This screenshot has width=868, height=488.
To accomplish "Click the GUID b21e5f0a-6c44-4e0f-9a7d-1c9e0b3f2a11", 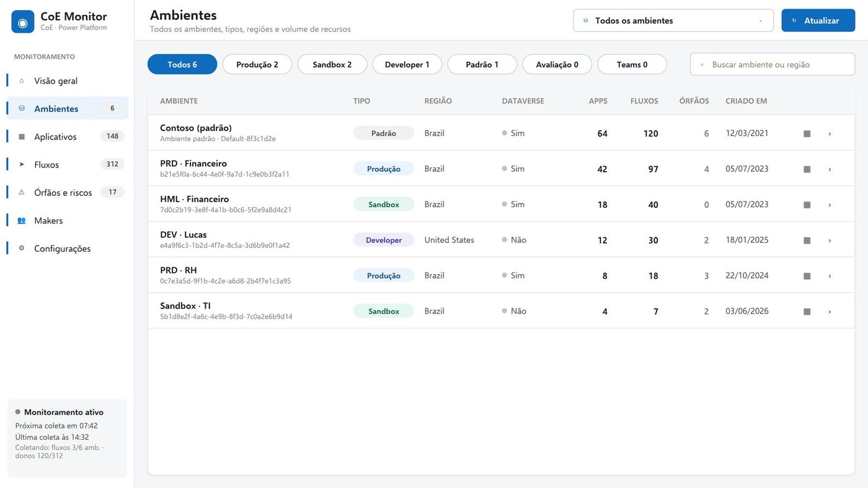I will coord(224,174).
